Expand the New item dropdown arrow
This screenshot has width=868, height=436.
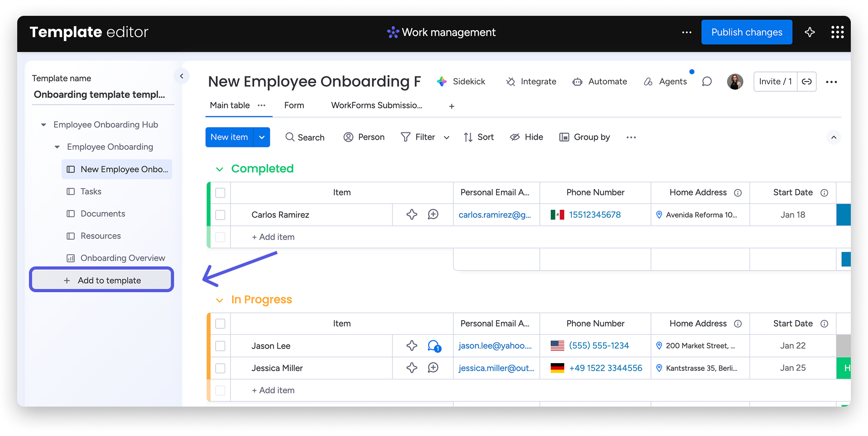coord(262,137)
